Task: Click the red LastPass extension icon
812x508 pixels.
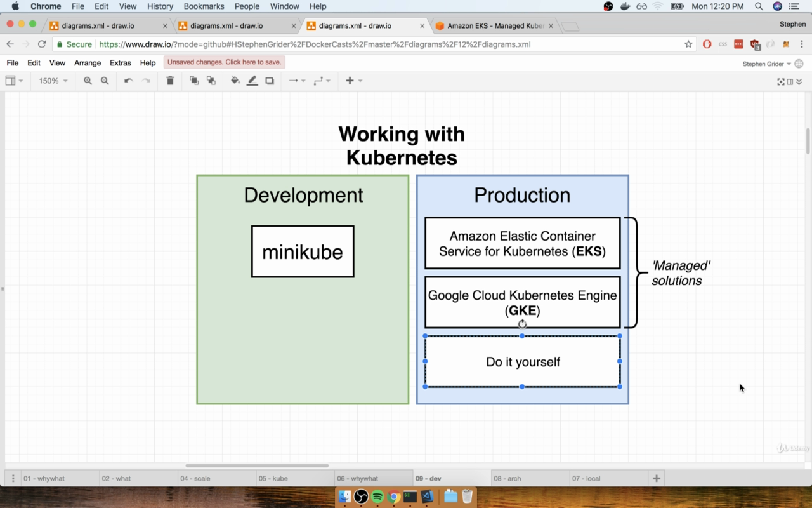Action: tap(738, 44)
